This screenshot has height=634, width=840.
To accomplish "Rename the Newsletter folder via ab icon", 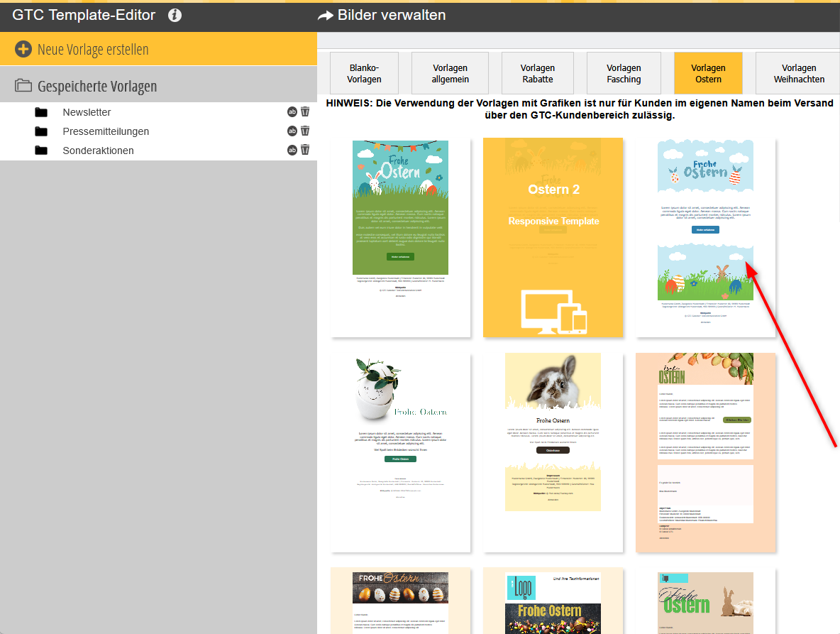I will tap(292, 111).
